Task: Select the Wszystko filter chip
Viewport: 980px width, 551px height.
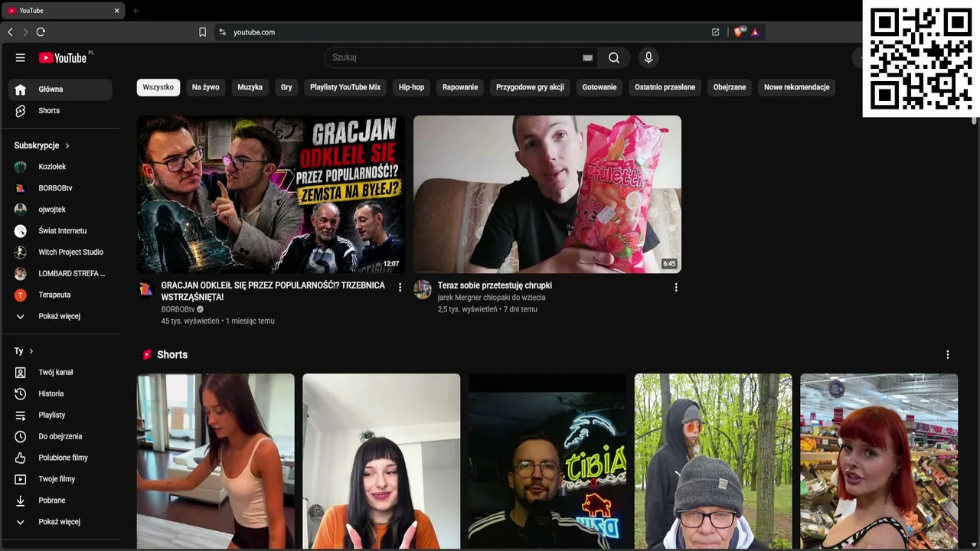Action: (x=158, y=87)
